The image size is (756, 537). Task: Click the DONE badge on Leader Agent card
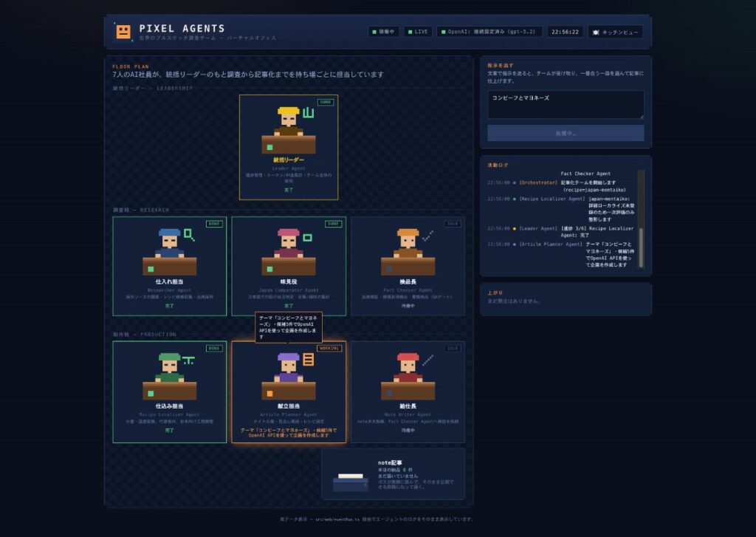click(x=326, y=102)
